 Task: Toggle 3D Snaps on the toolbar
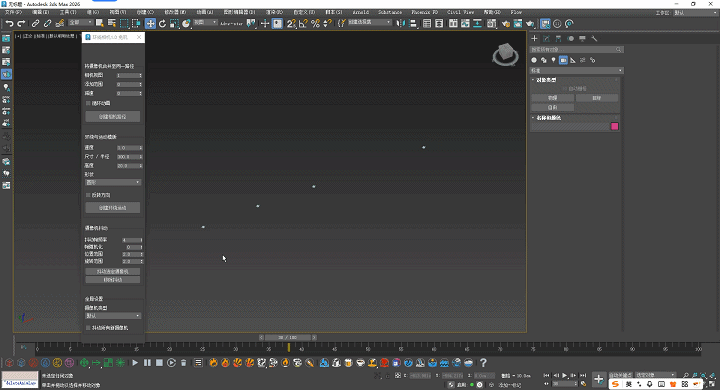coord(291,23)
